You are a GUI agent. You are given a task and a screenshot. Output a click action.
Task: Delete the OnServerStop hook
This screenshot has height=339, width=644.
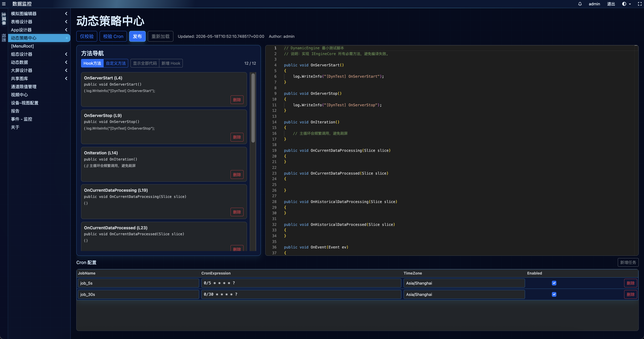coord(237,137)
